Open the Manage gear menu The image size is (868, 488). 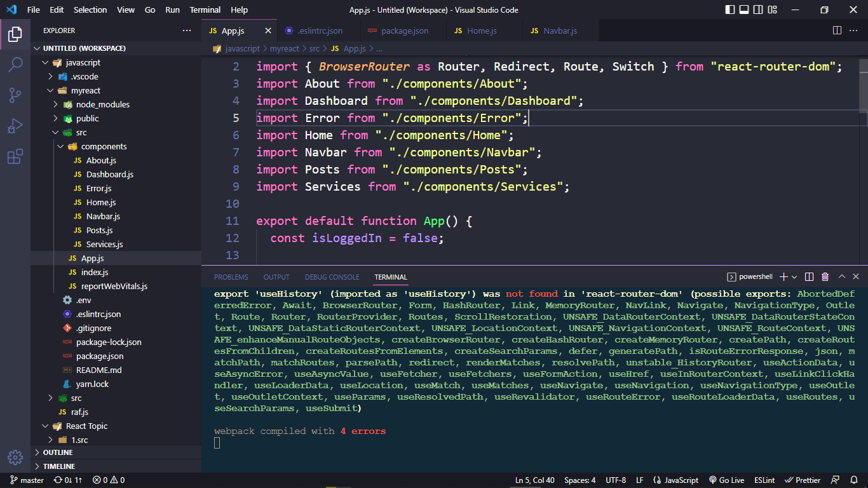(15, 457)
